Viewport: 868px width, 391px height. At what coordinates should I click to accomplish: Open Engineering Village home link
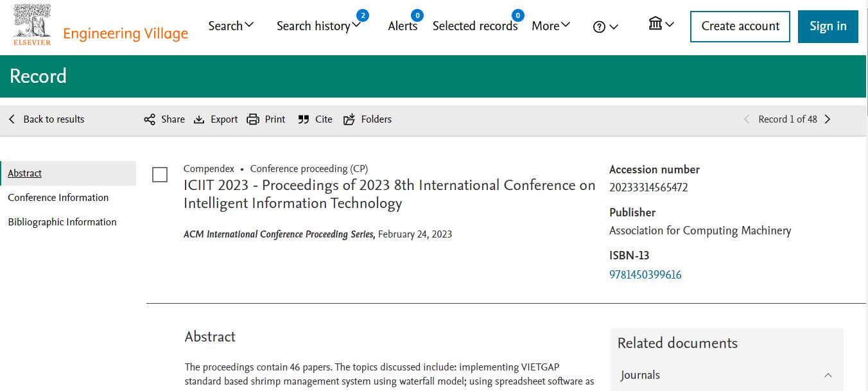click(x=126, y=33)
